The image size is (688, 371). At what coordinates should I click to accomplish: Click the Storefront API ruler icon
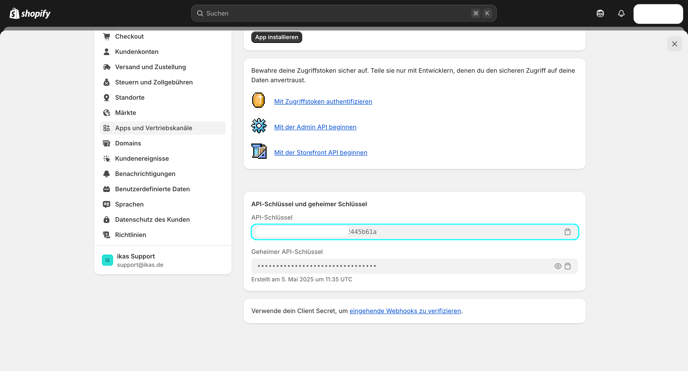click(259, 151)
